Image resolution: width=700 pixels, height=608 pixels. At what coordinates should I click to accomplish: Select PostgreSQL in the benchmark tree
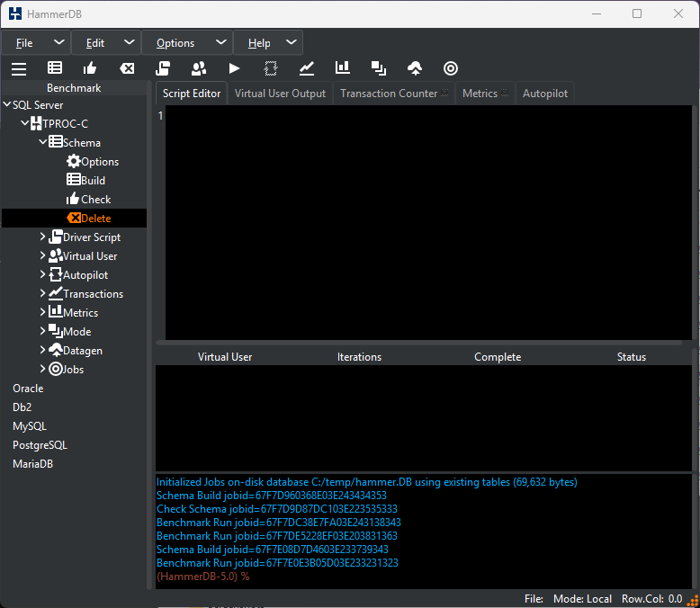pyautogui.click(x=40, y=445)
